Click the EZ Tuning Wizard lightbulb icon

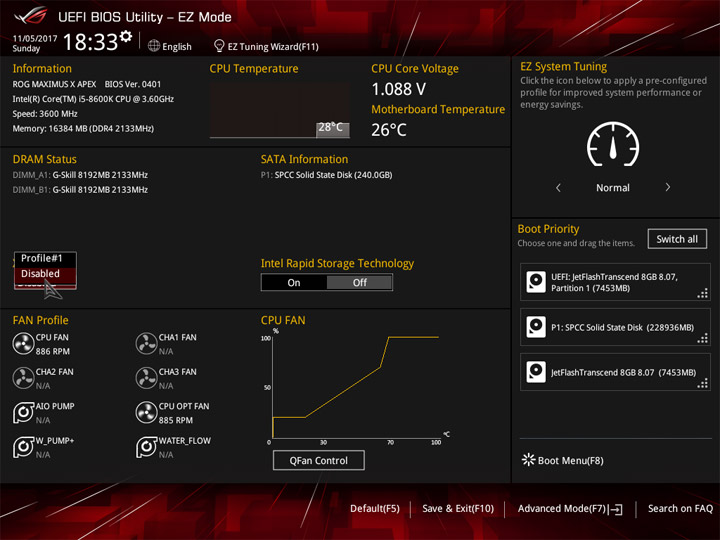[219, 46]
